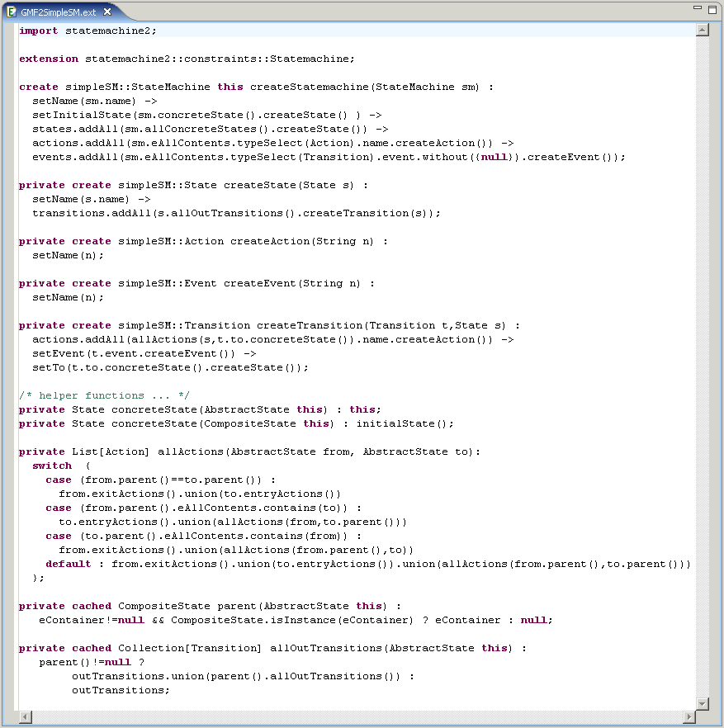Click the last 'outTransitions;' line

pos(121,690)
